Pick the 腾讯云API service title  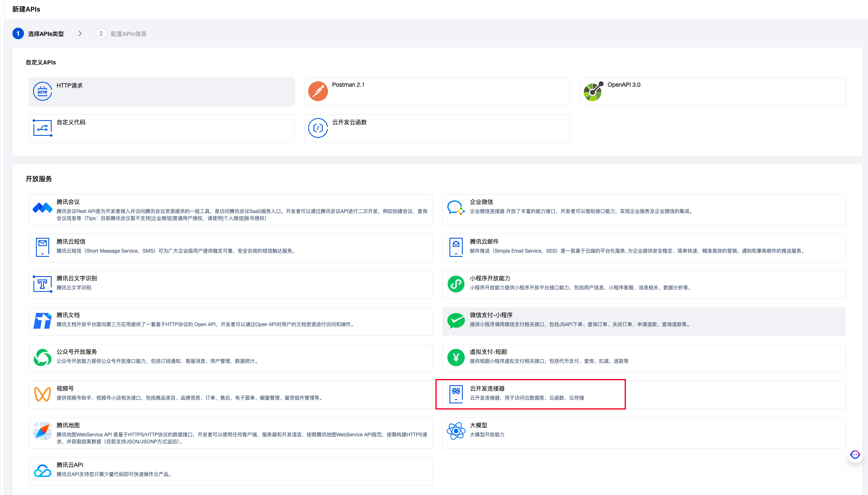click(70, 465)
